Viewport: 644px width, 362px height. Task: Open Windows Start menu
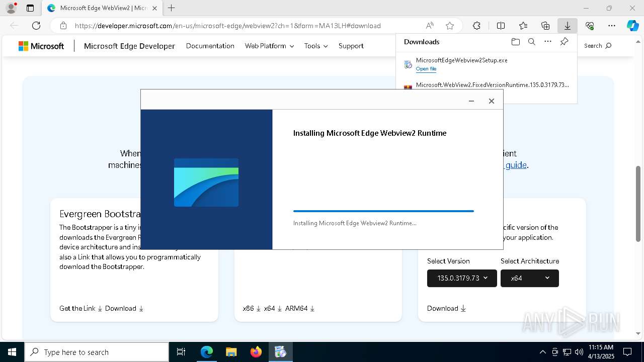(x=12, y=352)
